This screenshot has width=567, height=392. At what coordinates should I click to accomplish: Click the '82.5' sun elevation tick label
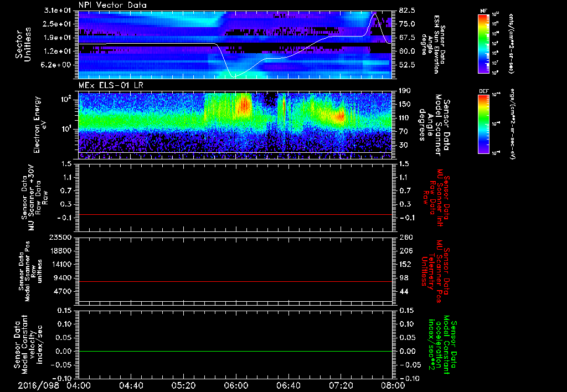(x=407, y=11)
